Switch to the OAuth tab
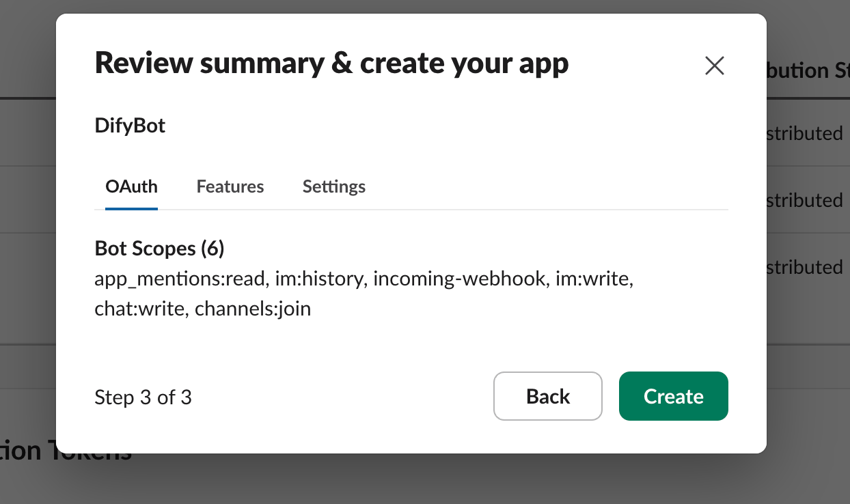 (x=131, y=186)
